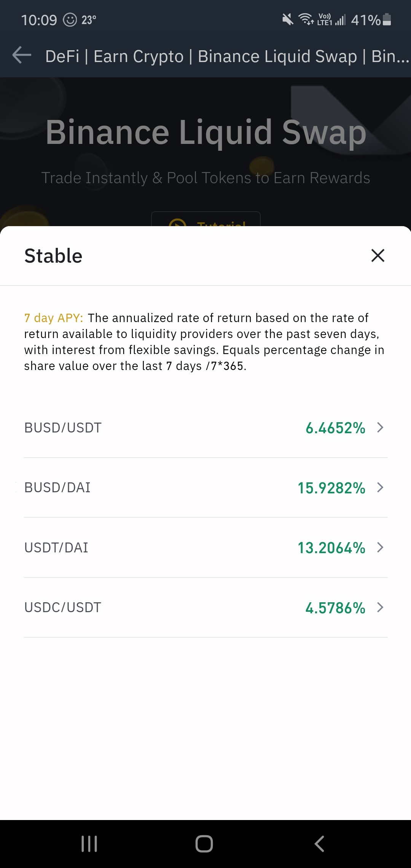Tap the 13.2064% APY value
411x868 pixels.
click(331, 548)
